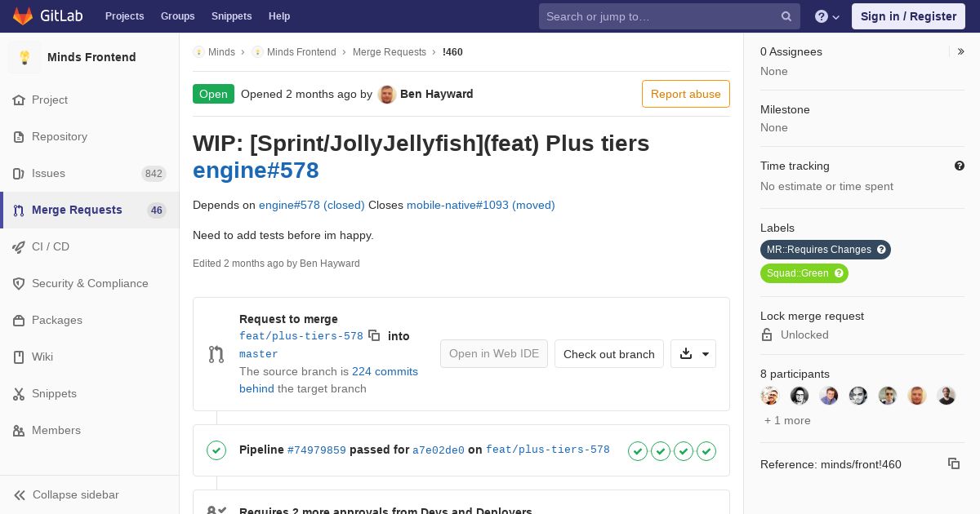The height and width of the screenshot is (514, 980).
Task: Click the Repository file icon in sidebar
Action: click(19, 136)
